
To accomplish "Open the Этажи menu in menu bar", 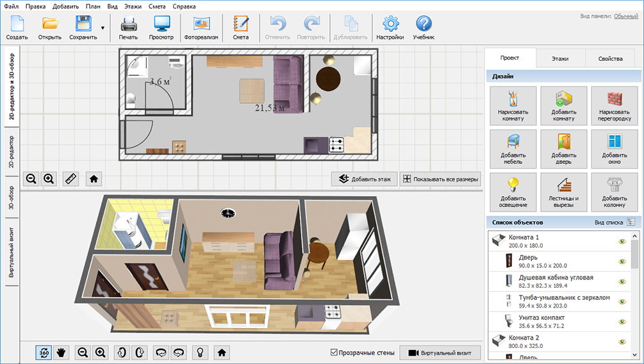I will coord(133,6).
